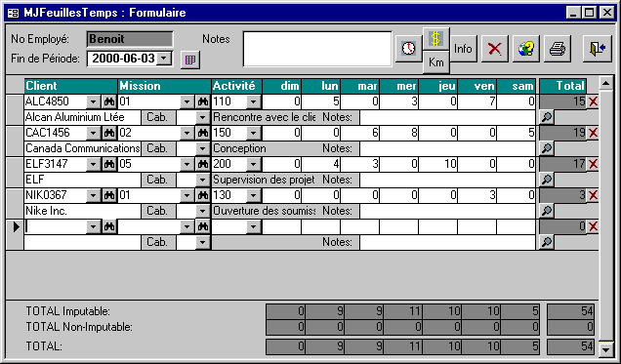
Task: Expand the Fin de Période date dropdown
Action: pyautogui.click(x=164, y=59)
